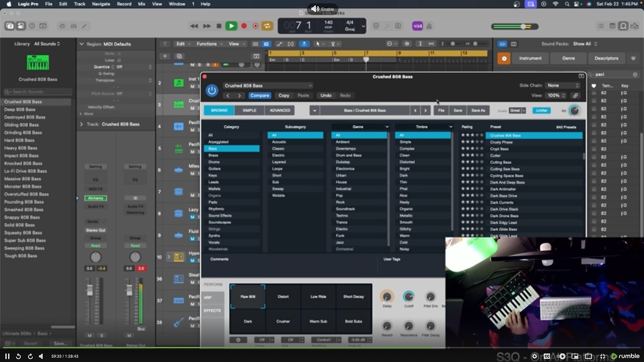644x362 pixels.
Task: Stop playback with the square button
Action: point(219,26)
